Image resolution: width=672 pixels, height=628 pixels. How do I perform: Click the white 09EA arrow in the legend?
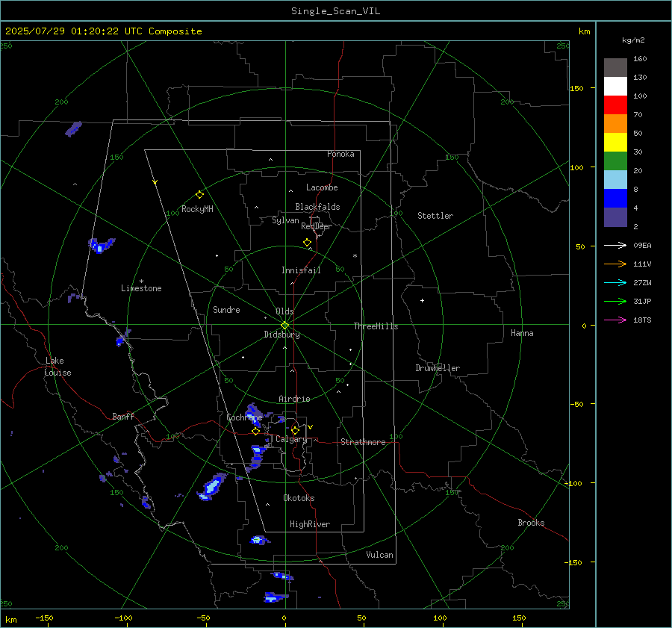tap(615, 246)
